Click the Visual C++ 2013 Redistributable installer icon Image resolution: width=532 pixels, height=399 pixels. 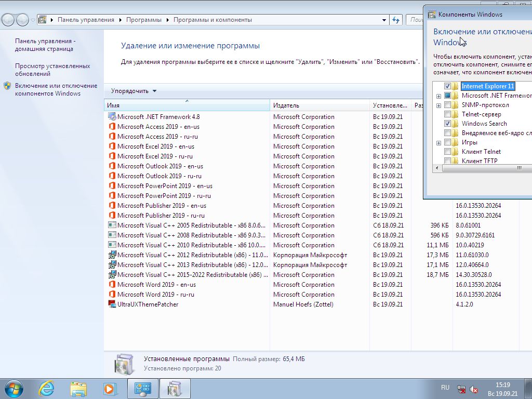click(112, 264)
